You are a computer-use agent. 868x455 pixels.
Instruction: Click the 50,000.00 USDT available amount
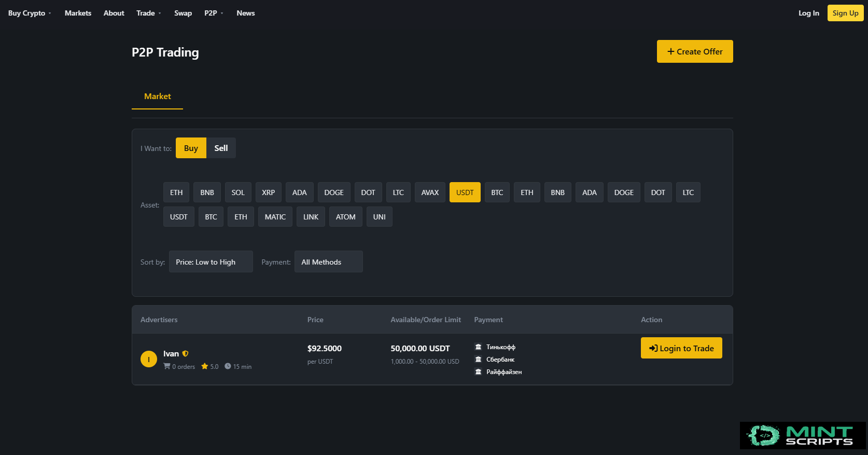[x=421, y=349]
